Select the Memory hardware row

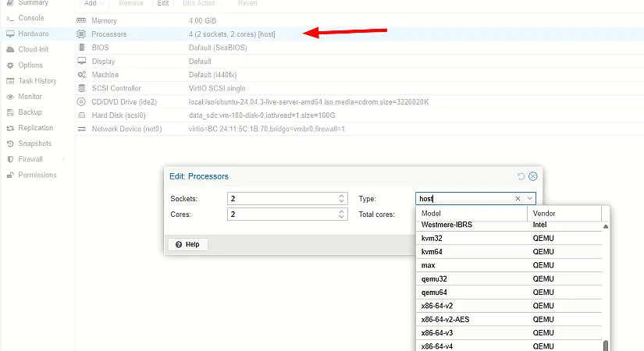pos(359,20)
